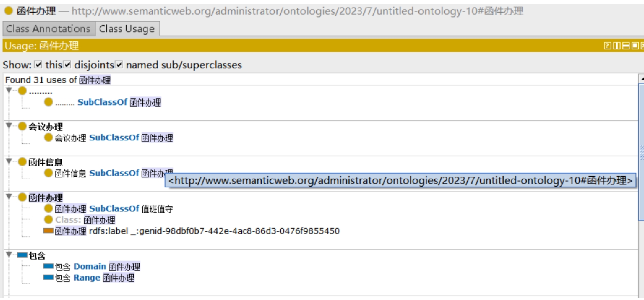Viewport: 644px width, 300px height.
Task: Collapse the 会议办理 usage group
Action: coord(9,126)
